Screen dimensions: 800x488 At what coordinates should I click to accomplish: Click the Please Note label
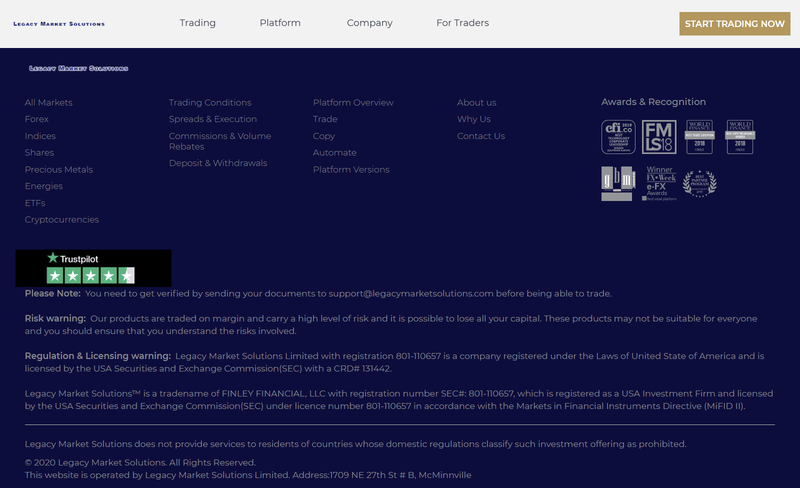pos(53,294)
